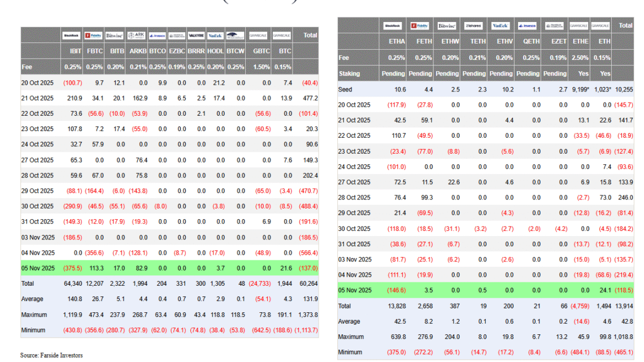Click the IBIT column header
Screen dimensions: 644x362
click(73, 51)
